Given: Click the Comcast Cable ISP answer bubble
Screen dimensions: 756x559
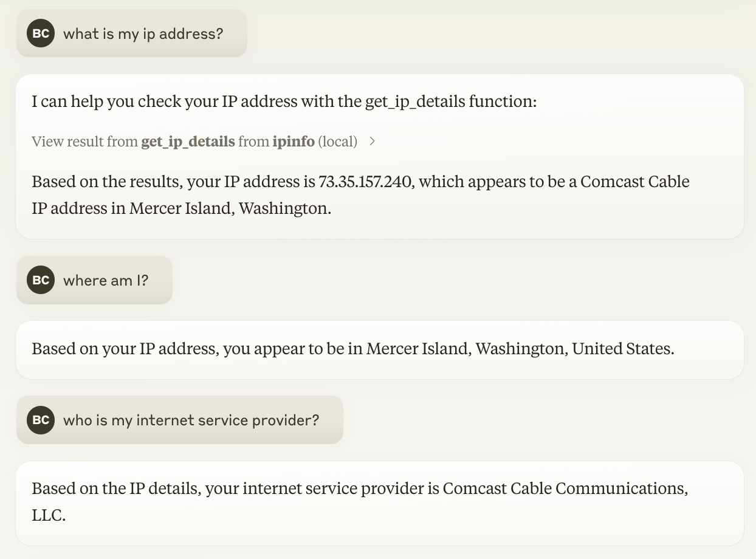Looking at the screenshot, I should 378,501.
